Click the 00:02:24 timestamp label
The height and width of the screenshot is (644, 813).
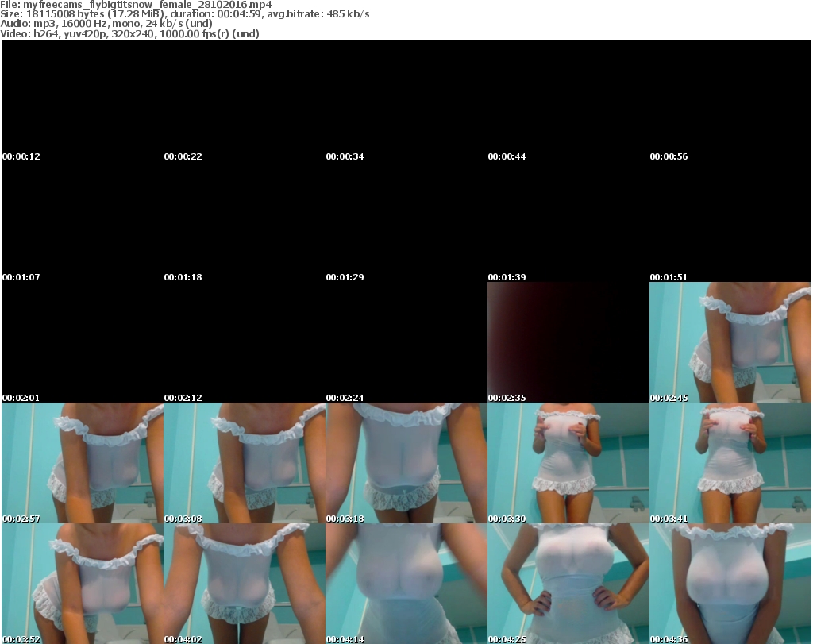(345, 398)
